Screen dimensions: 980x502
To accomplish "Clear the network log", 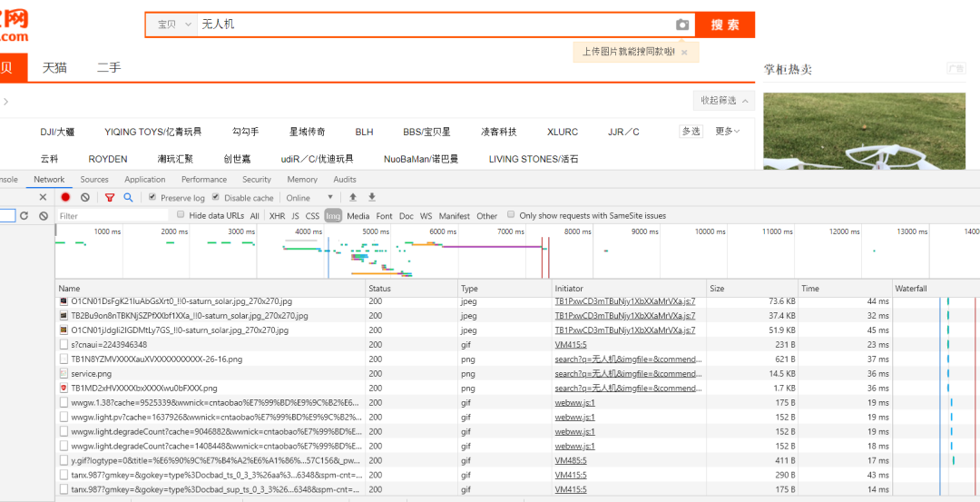I will point(85,197).
